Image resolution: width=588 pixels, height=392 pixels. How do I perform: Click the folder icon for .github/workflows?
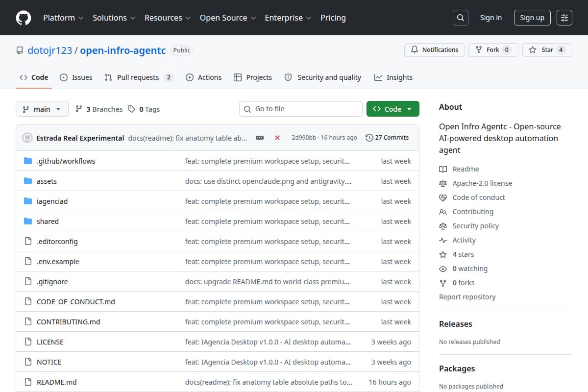pyautogui.click(x=28, y=161)
